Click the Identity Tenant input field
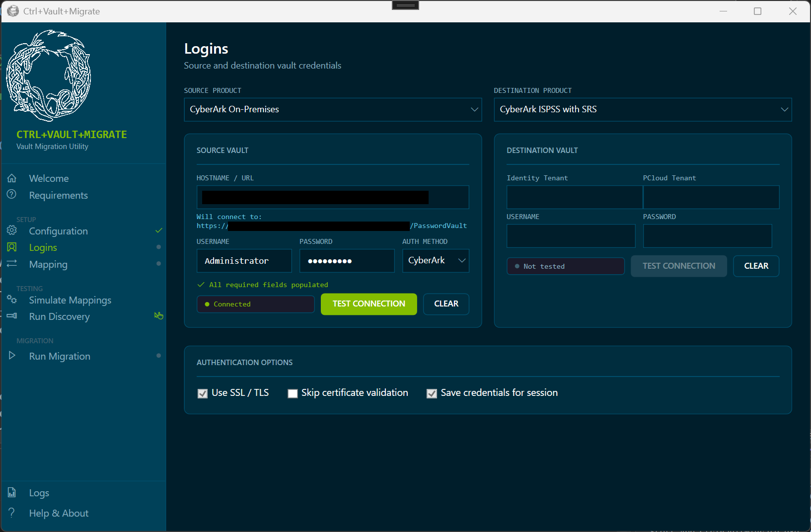811x532 pixels. (x=575, y=197)
